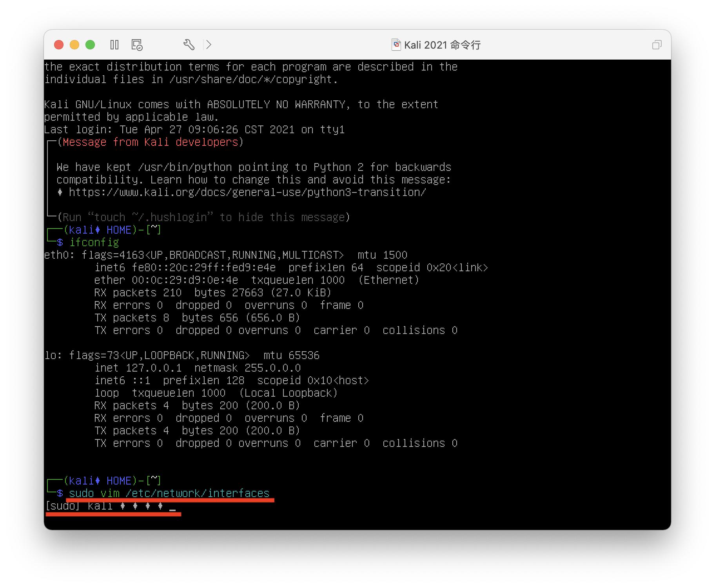Click the 'eth0: flags=4163' line
This screenshot has width=715, height=588.
(x=226, y=255)
